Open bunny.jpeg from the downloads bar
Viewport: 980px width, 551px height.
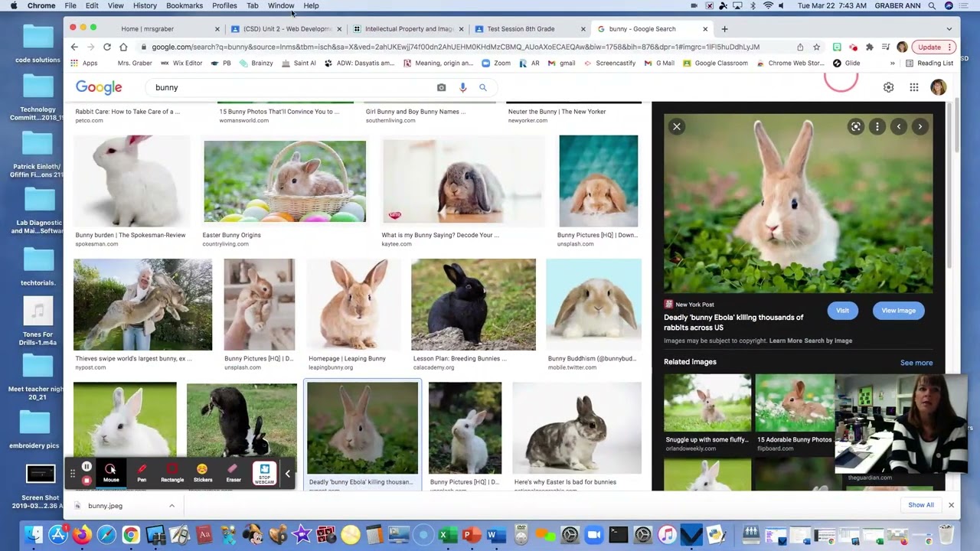tap(106, 506)
